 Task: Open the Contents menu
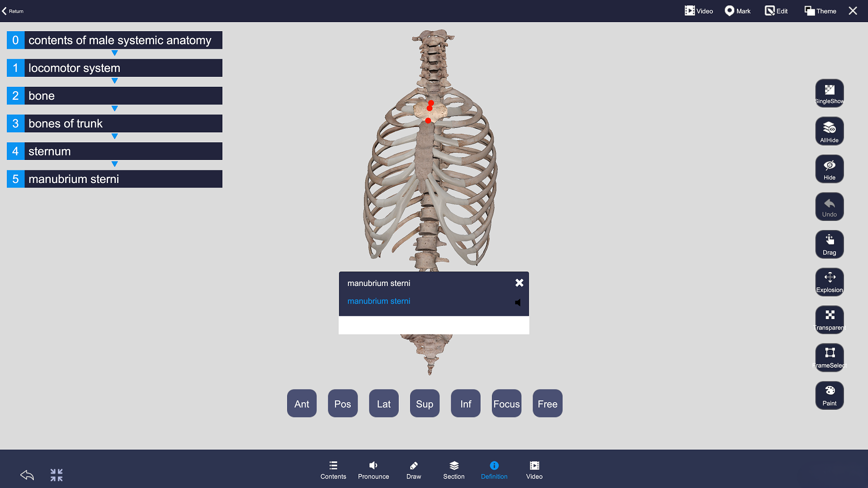click(333, 470)
